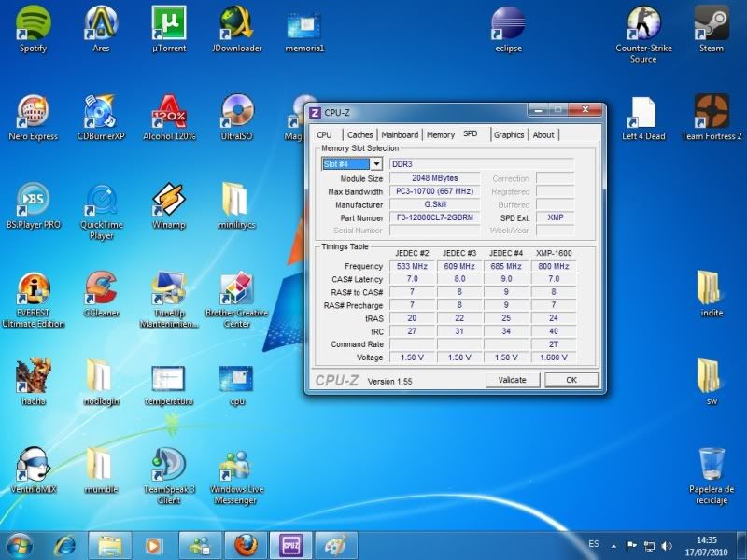Select the minilirycs folder
747x560 pixels.
237,205
